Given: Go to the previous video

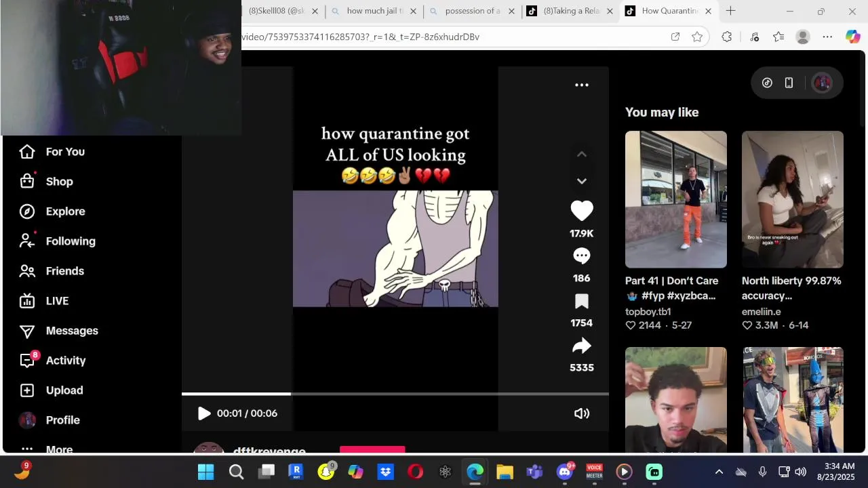Looking at the screenshot, I should 582,154.
